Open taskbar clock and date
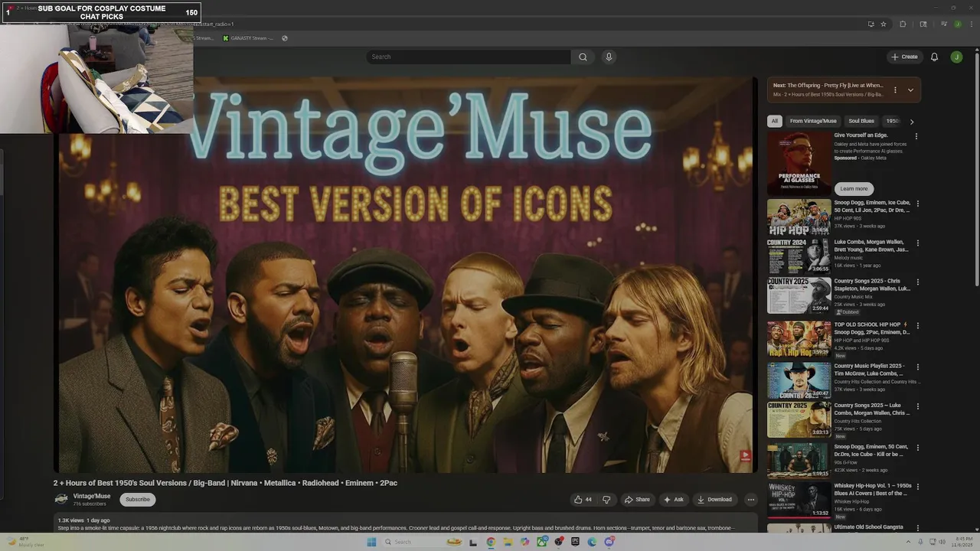 pyautogui.click(x=962, y=542)
